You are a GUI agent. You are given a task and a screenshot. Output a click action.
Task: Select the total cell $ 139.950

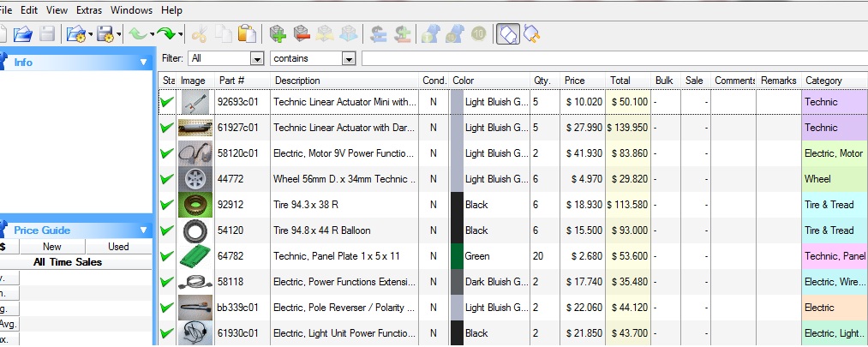pyautogui.click(x=628, y=128)
